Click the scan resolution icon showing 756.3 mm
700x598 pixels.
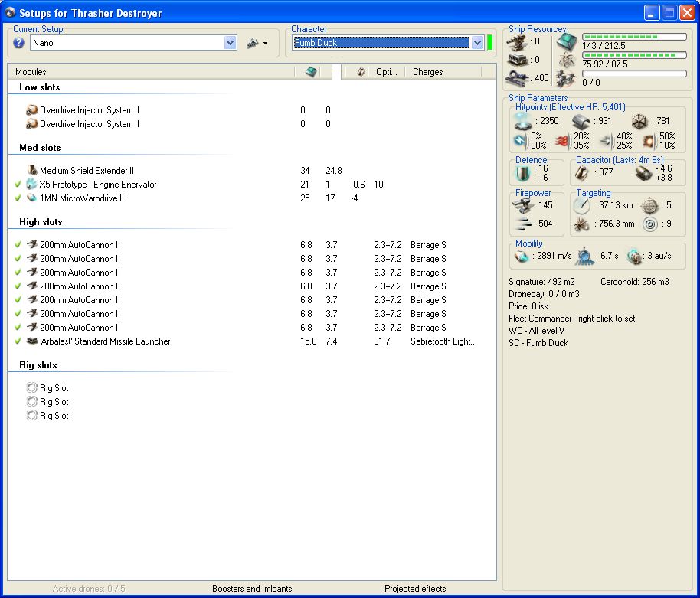coord(581,224)
